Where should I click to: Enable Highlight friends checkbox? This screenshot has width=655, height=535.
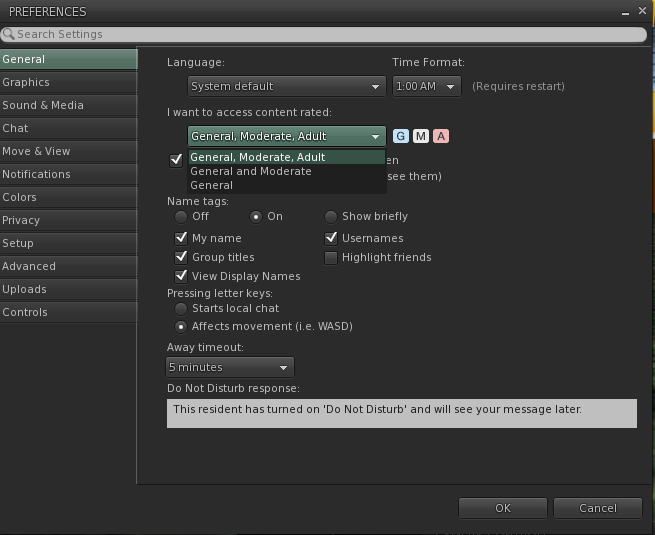click(x=331, y=257)
